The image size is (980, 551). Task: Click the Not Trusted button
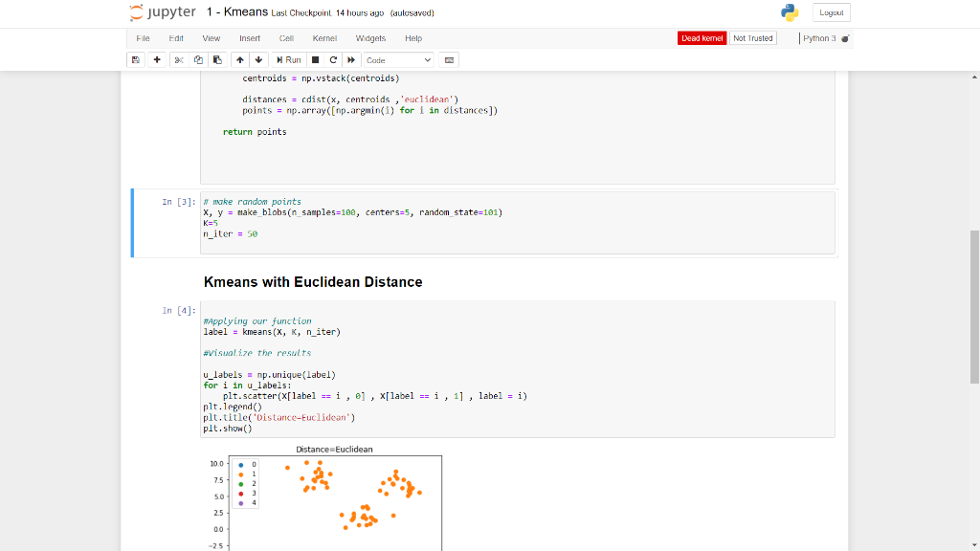[x=752, y=38]
